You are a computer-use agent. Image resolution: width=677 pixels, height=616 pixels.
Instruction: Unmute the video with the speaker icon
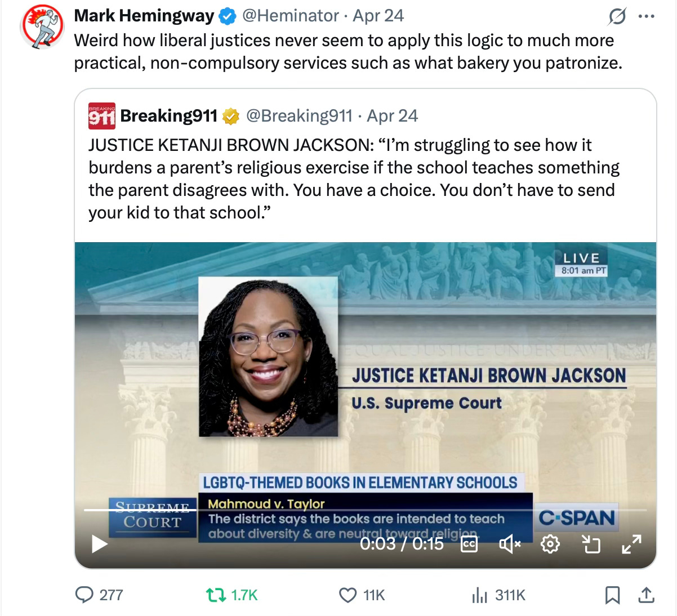click(510, 544)
